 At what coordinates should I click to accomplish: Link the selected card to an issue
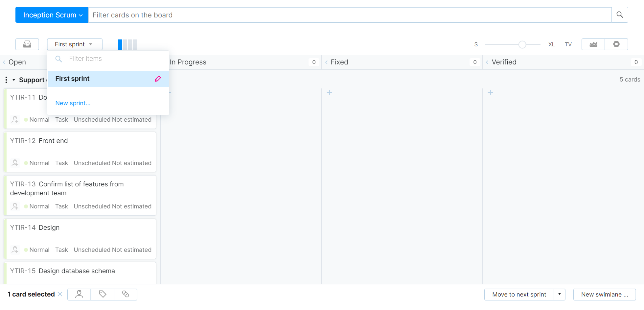pyautogui.click(x=126, y=294)
